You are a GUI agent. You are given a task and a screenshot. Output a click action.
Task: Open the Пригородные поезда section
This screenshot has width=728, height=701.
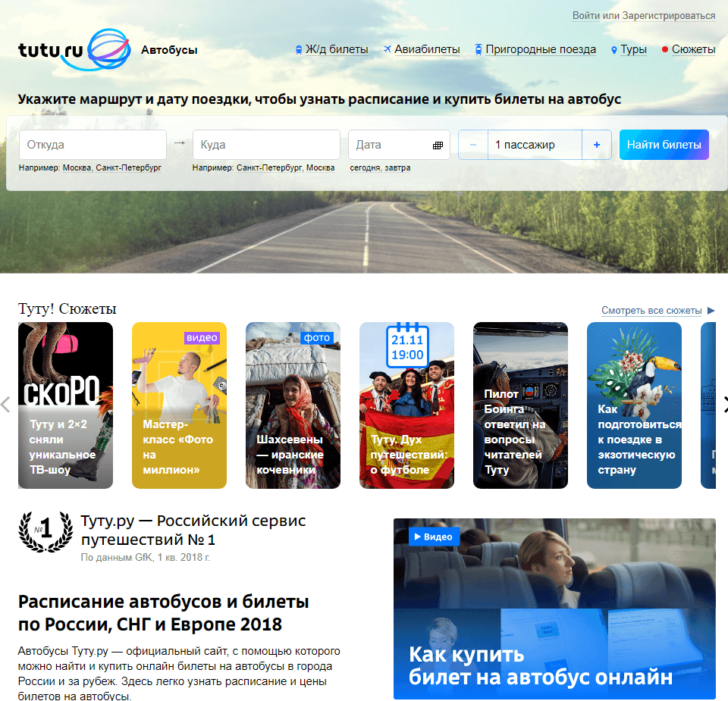[541, 50]
